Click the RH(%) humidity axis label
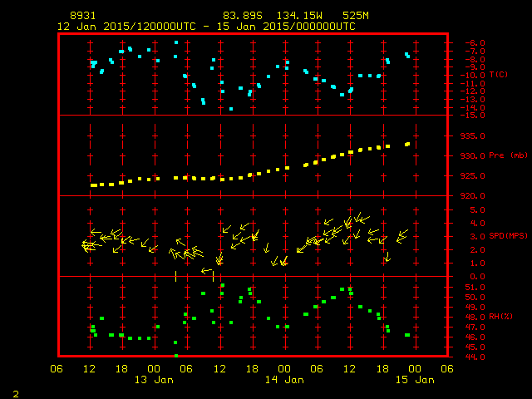 pos(501,317)
